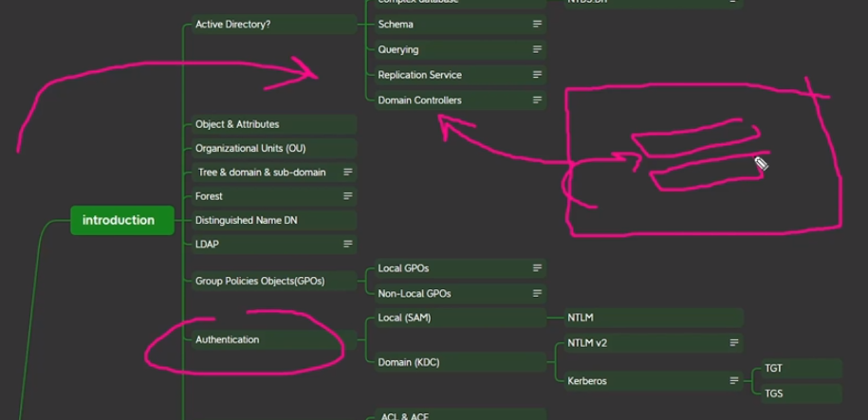Open the notes icon on Kerberos node
The width and height of the screenshot is (868, 420).
pos(734,381)
